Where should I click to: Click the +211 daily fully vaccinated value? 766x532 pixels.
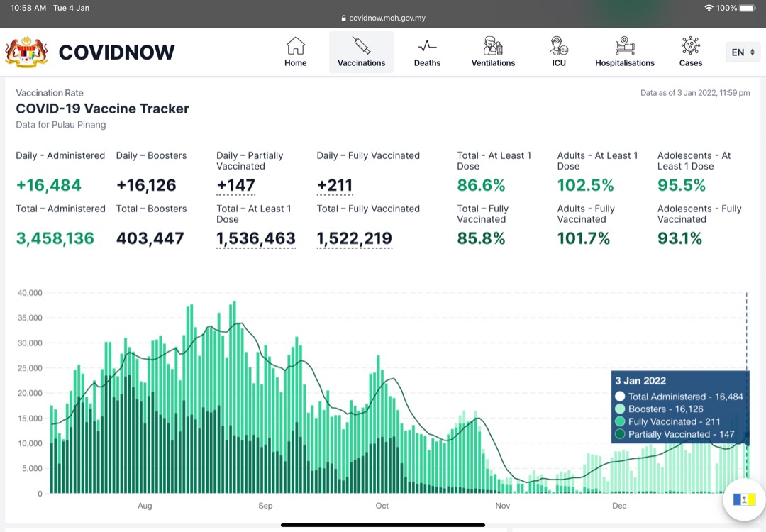[335, 185]
